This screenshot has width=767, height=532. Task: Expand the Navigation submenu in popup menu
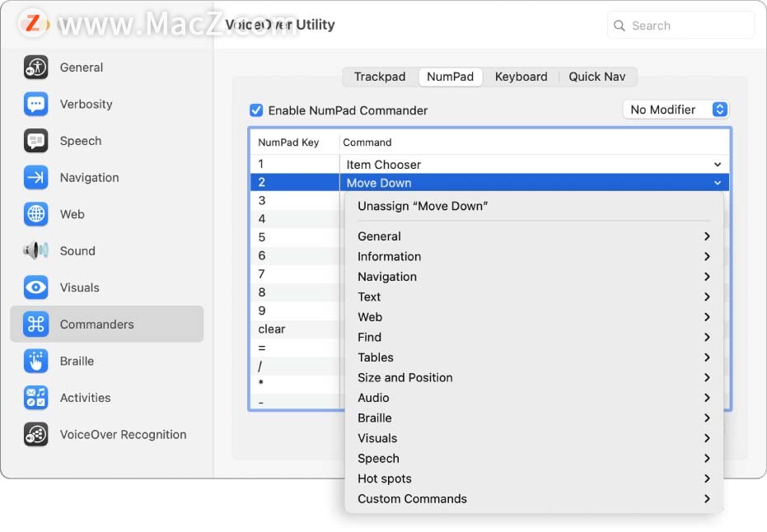[x=534, y=277]
